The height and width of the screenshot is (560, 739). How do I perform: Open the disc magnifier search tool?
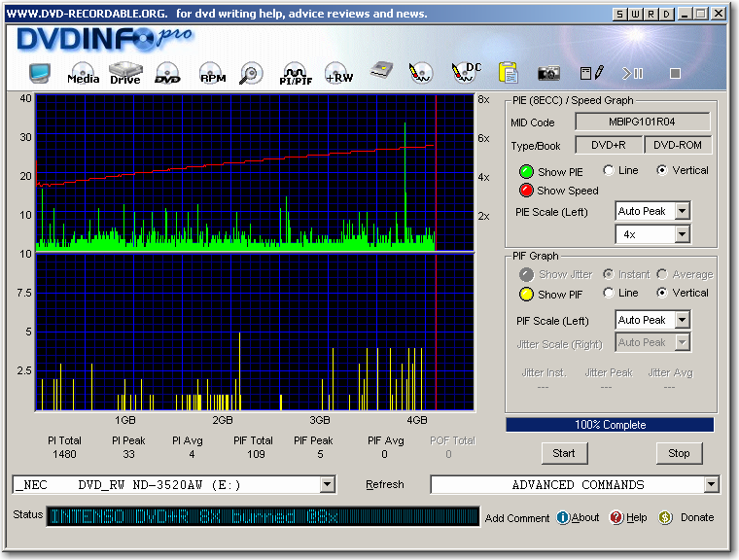[251, 74]
